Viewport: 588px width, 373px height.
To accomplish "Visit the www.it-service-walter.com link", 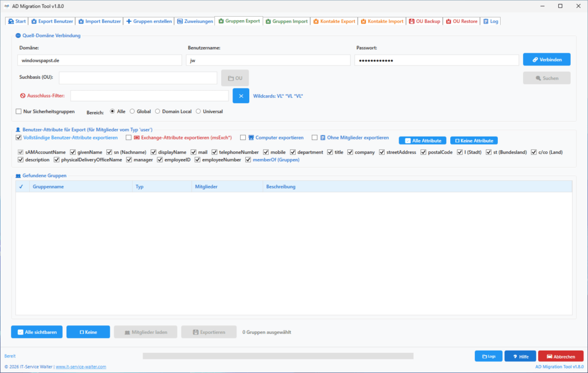I will tap(80, 367).
